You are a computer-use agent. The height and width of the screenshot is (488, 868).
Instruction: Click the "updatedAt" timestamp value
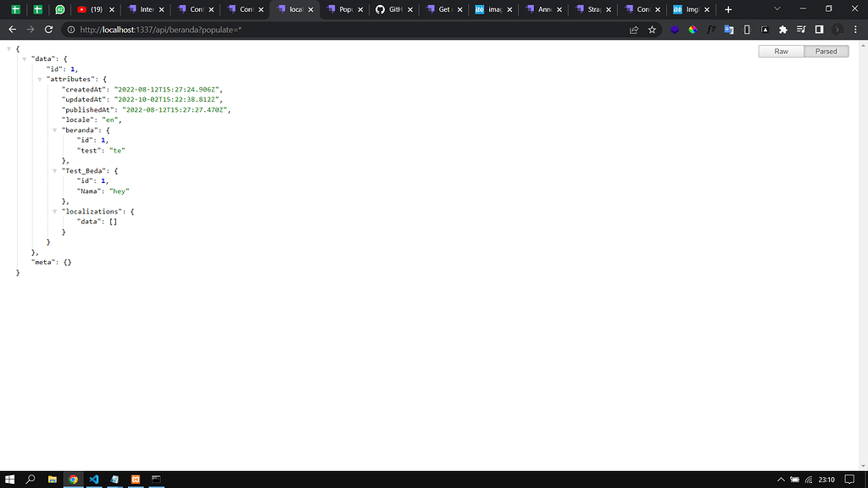(x=167, y=100)
